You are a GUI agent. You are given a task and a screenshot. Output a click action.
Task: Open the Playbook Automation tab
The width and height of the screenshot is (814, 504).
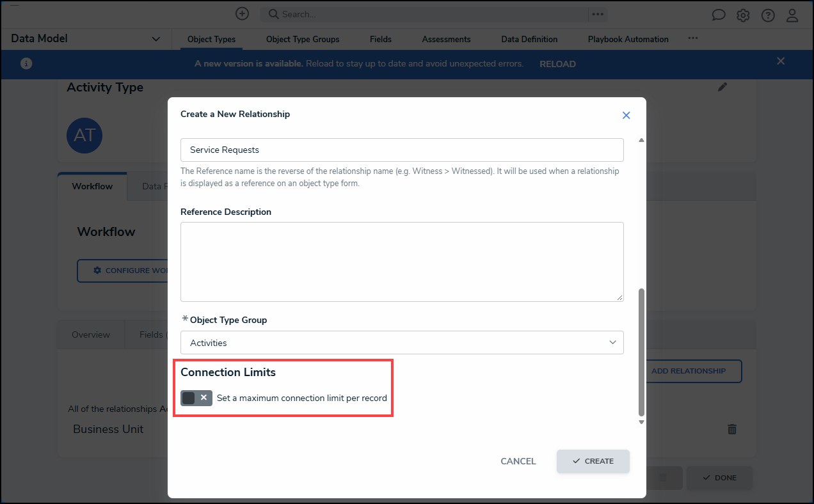(628, 39)
